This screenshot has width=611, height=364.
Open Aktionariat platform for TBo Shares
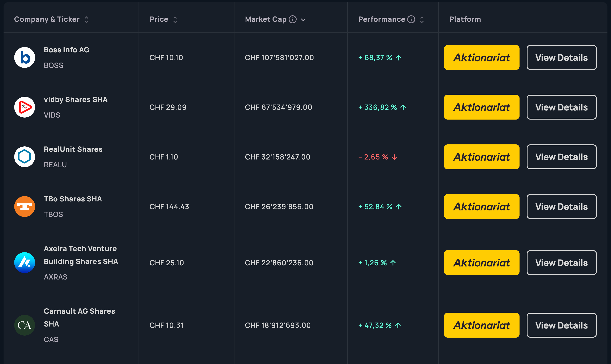point(481,207)
